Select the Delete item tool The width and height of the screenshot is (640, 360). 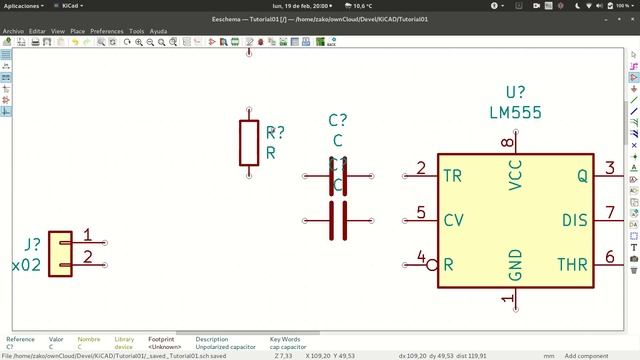point(634,270)
